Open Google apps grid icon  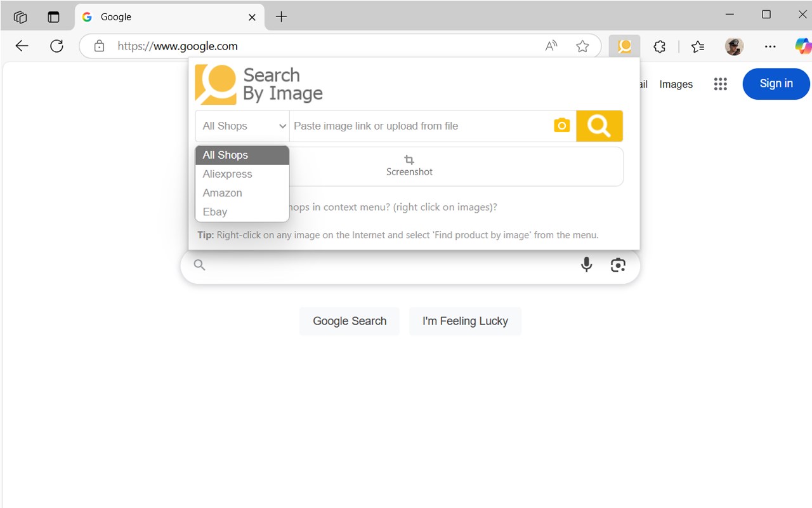(720, 84)
